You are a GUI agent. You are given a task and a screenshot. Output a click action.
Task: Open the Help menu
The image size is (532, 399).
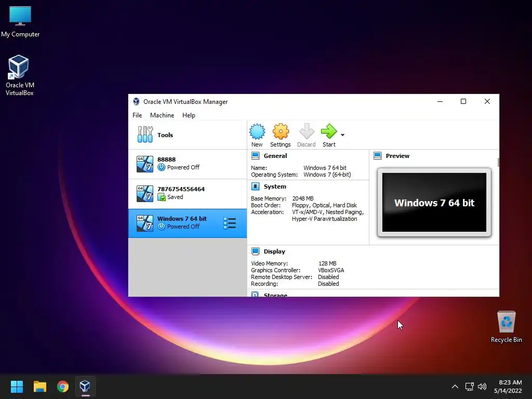189,115
